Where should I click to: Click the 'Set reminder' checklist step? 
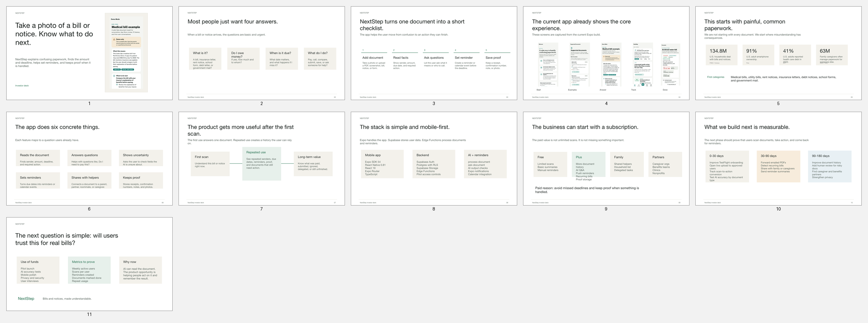tap(467, 60)
